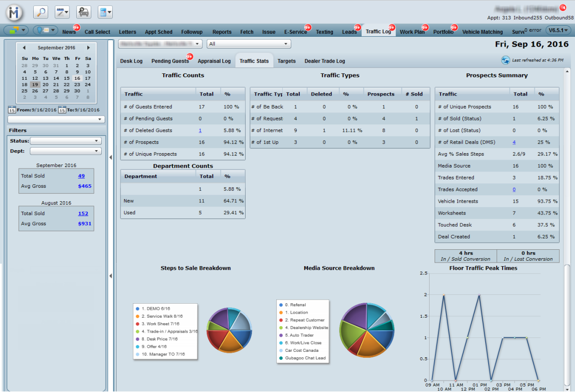Open the From date calendar icon
The image size is (575, 392).
coord(12,110)
